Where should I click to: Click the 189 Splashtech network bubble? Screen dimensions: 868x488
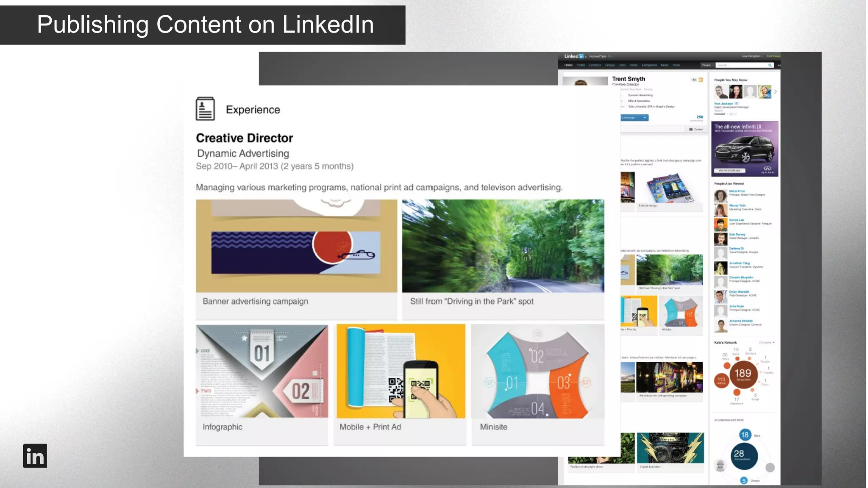pyautogui.click(x=743, y=374)
